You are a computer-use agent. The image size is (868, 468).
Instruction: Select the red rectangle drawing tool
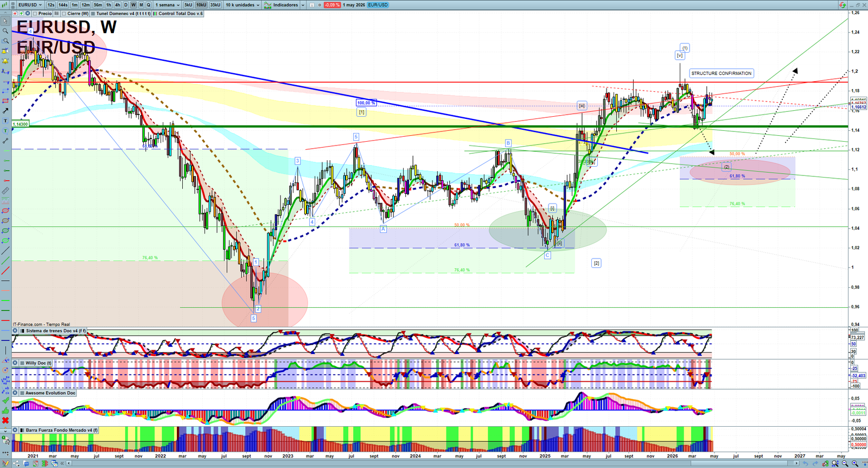click(5, 101)
